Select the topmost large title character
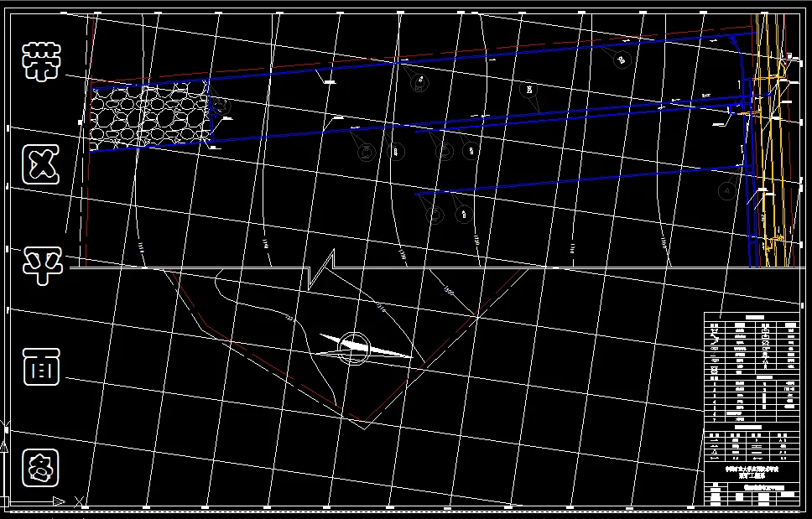This screenshot has width=812, height=519. [41, 61]
